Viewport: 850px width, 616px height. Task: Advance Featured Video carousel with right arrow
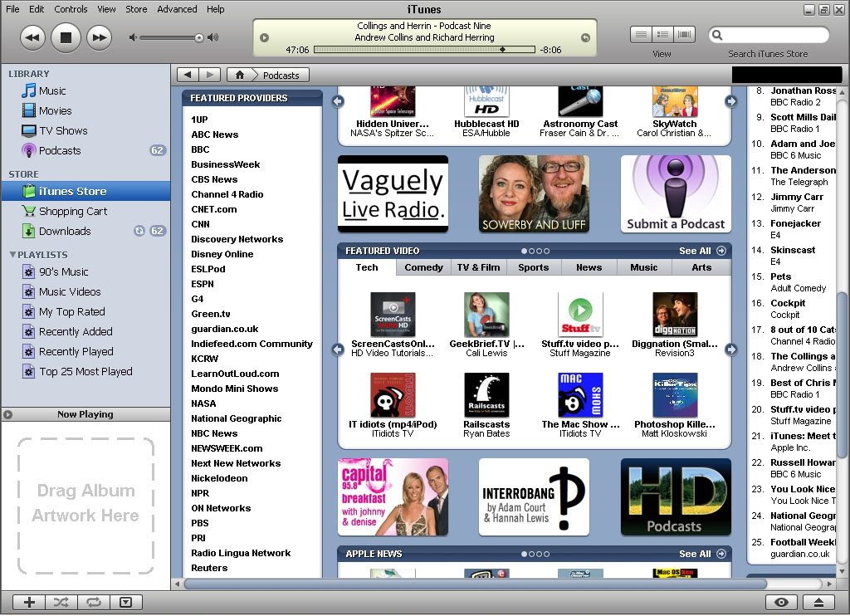[x=730, y=350]
